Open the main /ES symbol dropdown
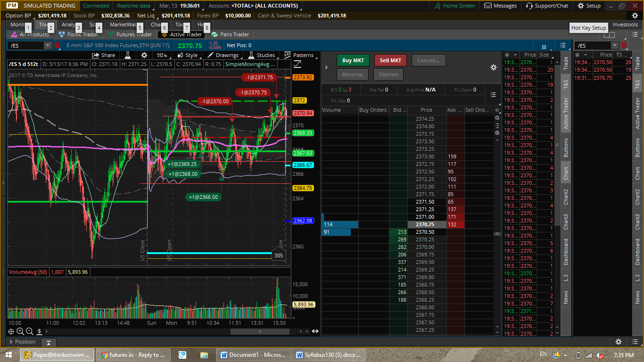The width and height of the screenshot is (644, 362). (48, 45)
